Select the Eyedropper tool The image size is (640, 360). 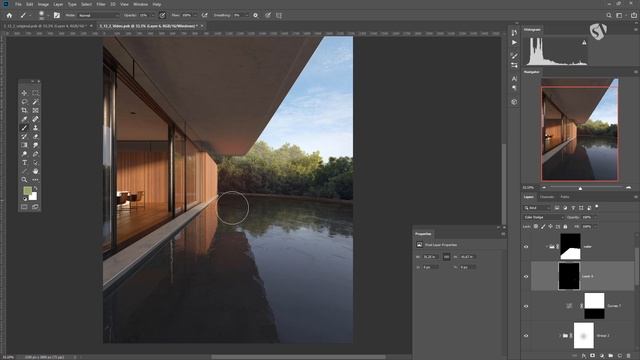pos(24,119)
